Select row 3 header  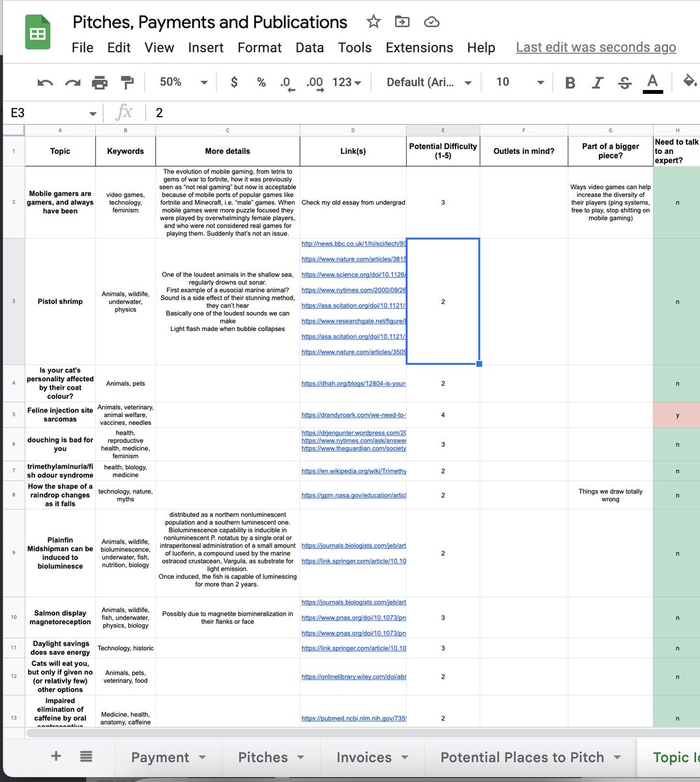click(x=14, y=301)
